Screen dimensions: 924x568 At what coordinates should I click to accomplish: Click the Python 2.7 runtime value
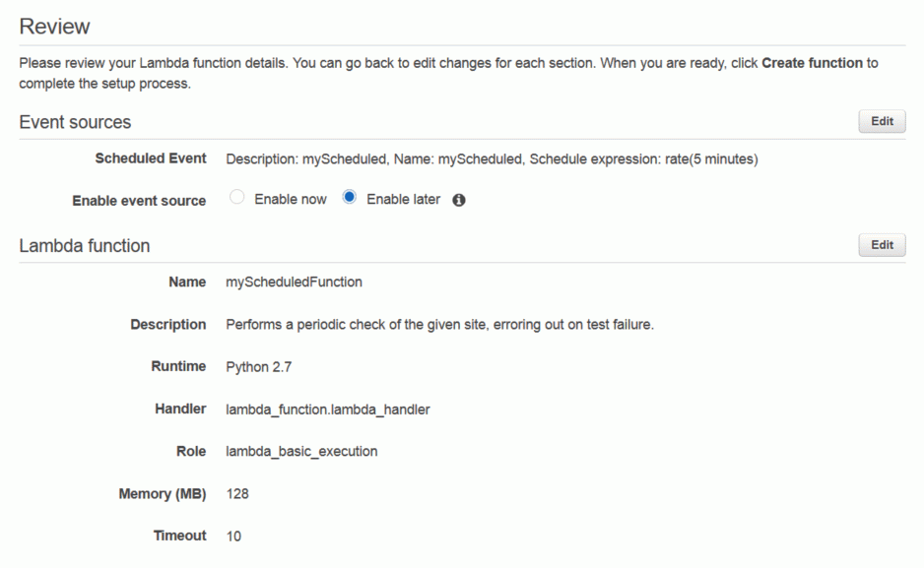[x=259, y=367]
